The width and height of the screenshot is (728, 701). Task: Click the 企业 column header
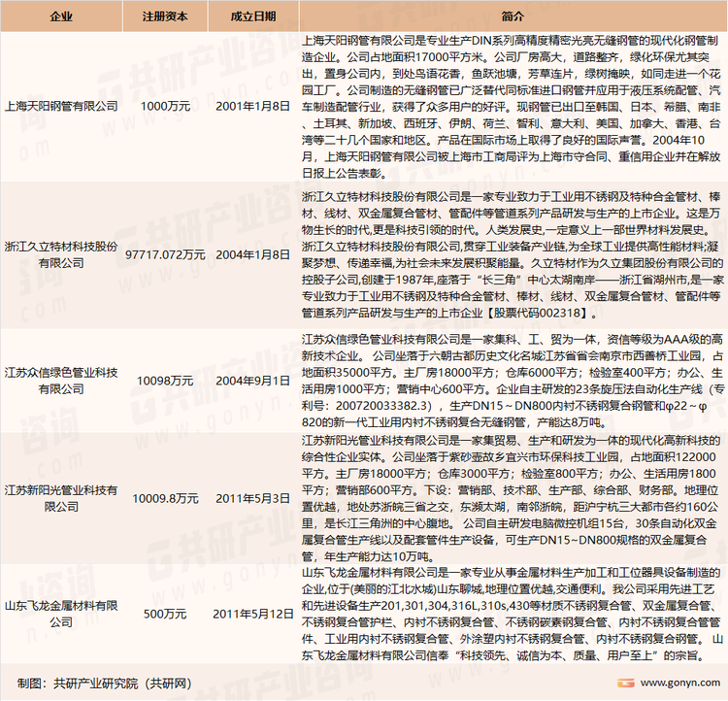pyautogui.click(x=61, y=17)
